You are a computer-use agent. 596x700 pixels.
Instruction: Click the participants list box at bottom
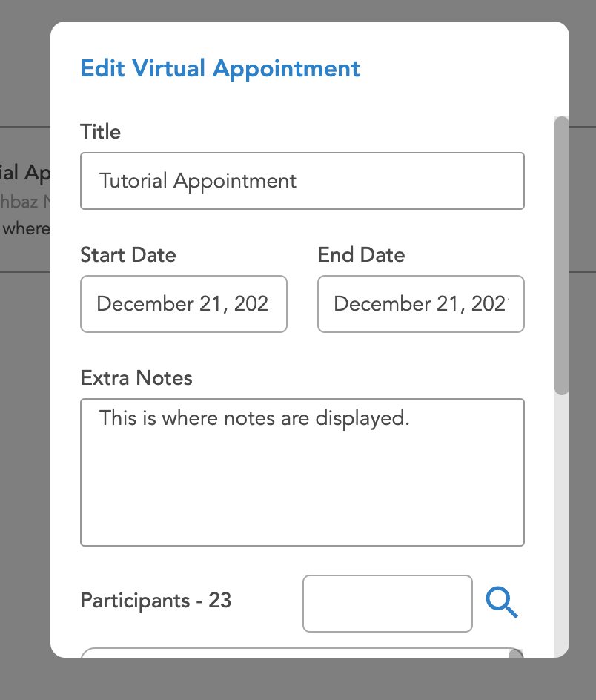click(297, 653)
